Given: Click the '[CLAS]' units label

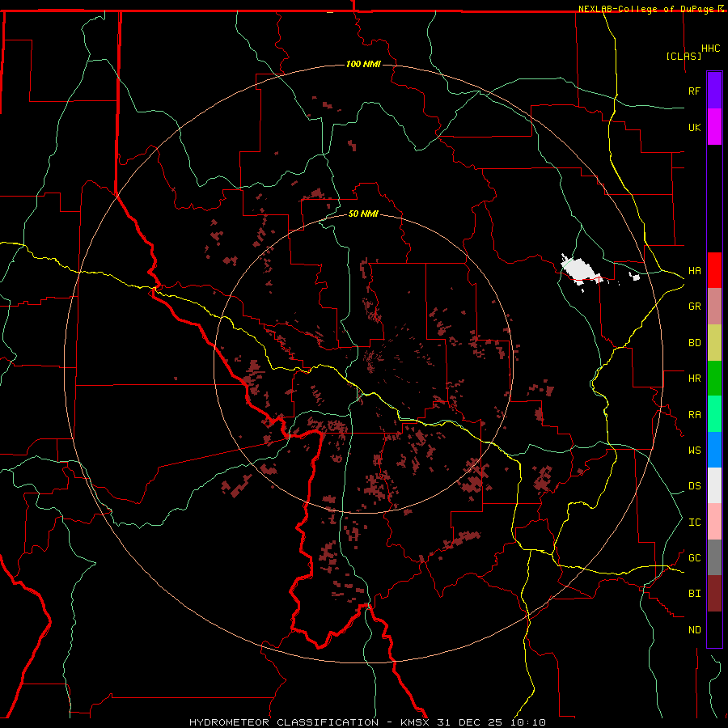Looking at the screenshot, I should (684, 57).
